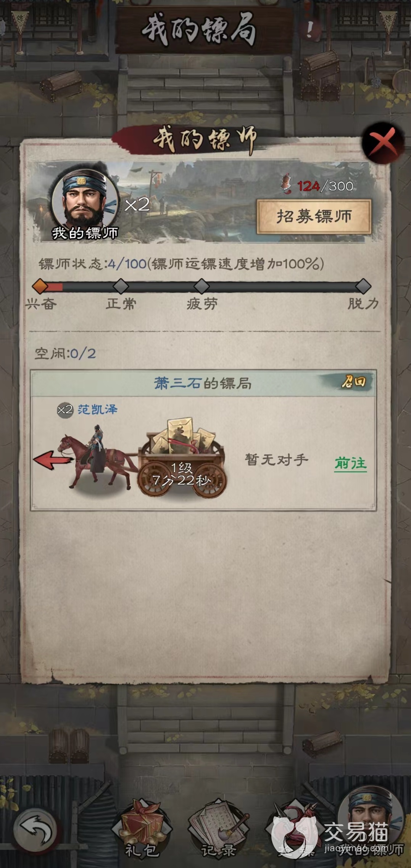Click the 兴奋 status diamond marker

click(40, 286)
